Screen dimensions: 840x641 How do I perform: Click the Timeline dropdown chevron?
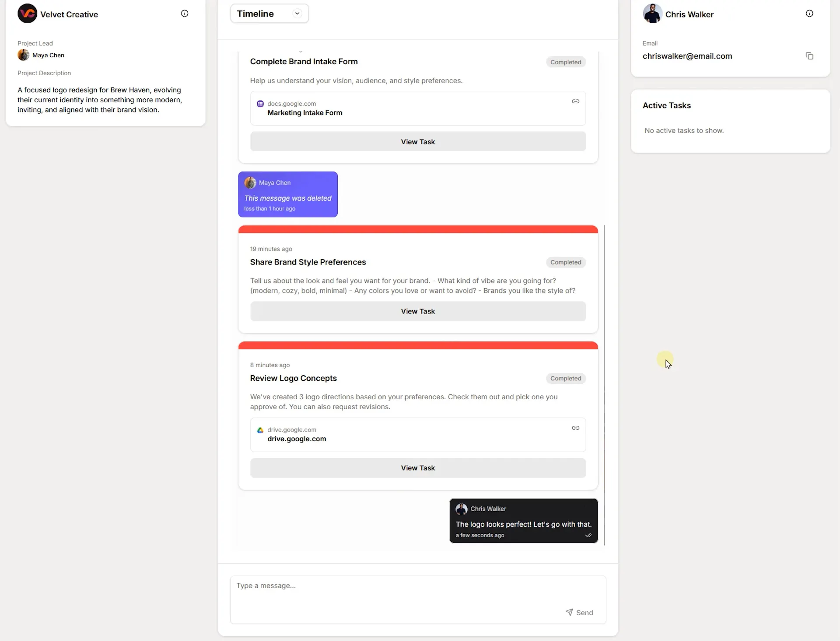(297, 14)
